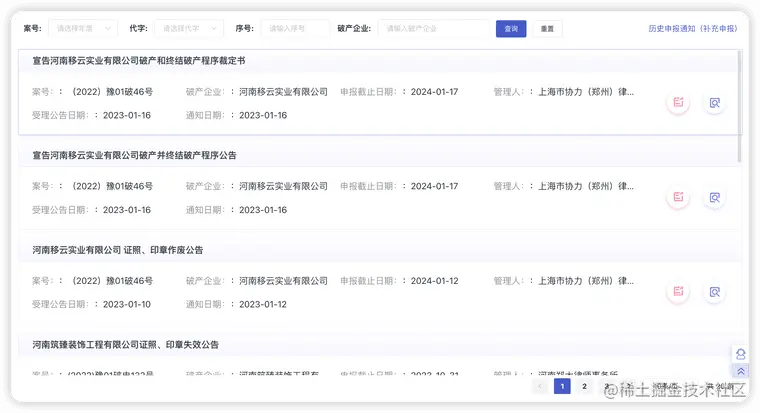Click 破产企业 name in 破产并终结破产程序公告 notice
The width and height of the screenshot is (760, 413).
coord(283,186)
